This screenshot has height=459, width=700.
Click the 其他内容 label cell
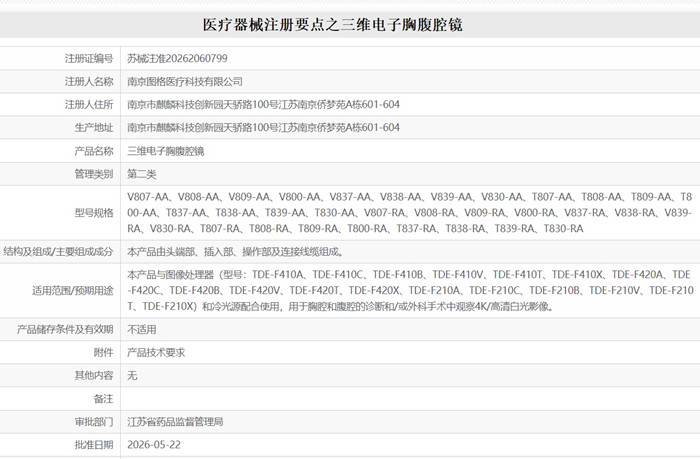[x=94, y=376]
